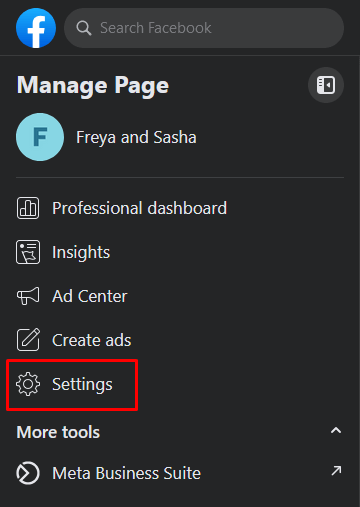Open Meta Business Suite link
This screenshot has height=507, width=360.
(127, 473)
